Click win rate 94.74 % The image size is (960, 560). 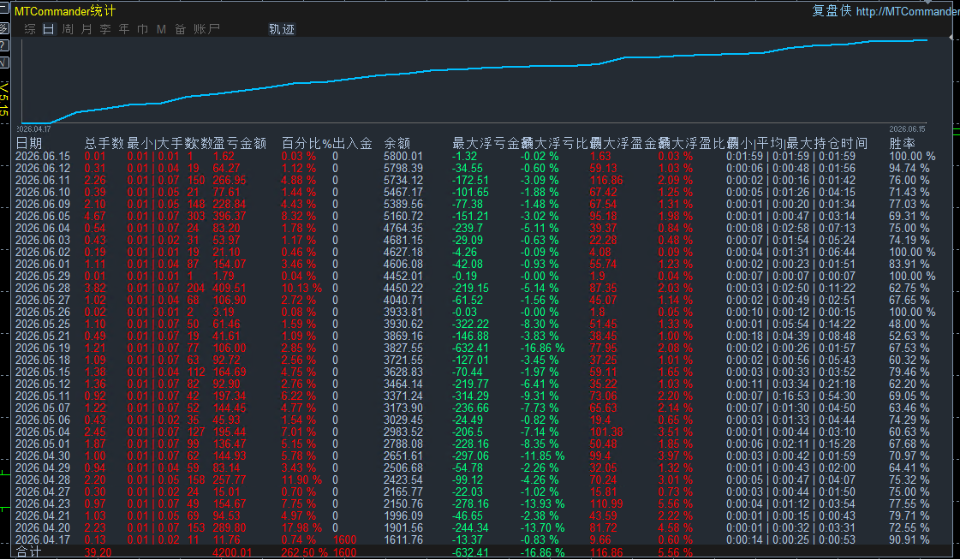(x=909, y=168)
